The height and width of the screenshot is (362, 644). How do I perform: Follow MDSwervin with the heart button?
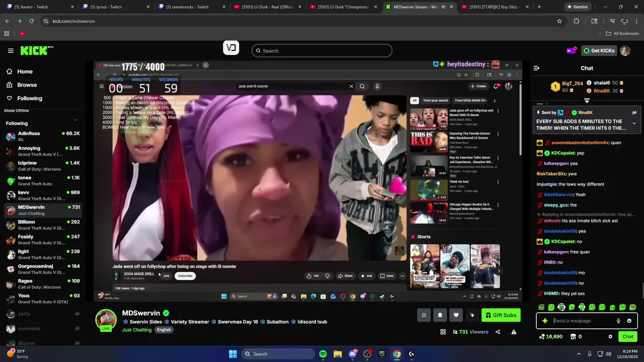[456, 315]
